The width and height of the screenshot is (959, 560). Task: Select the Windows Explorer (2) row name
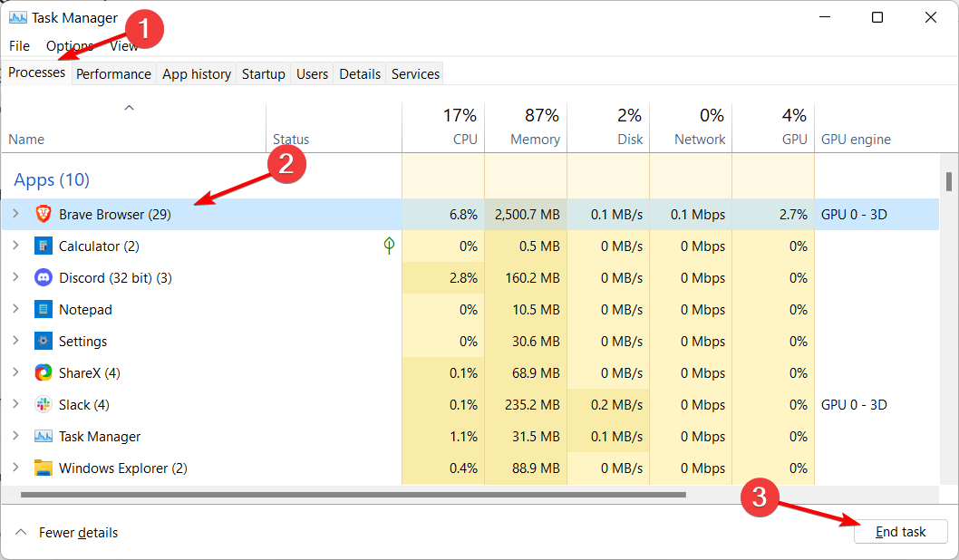click(123, 468)
